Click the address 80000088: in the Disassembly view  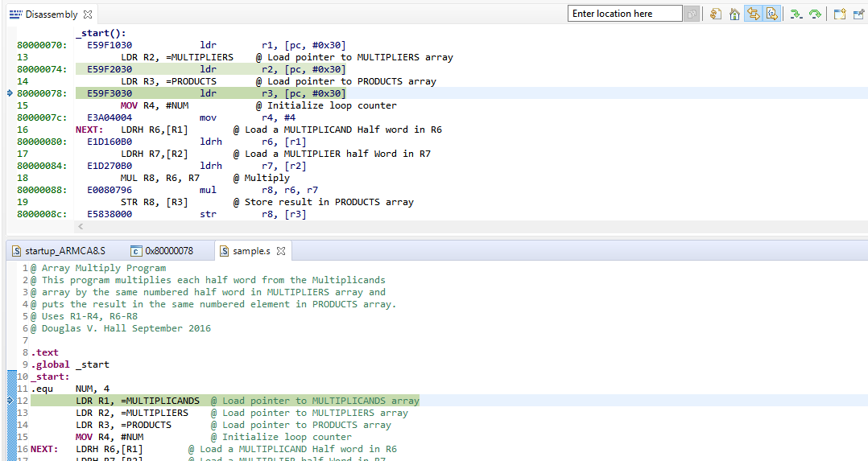(42, 190)
